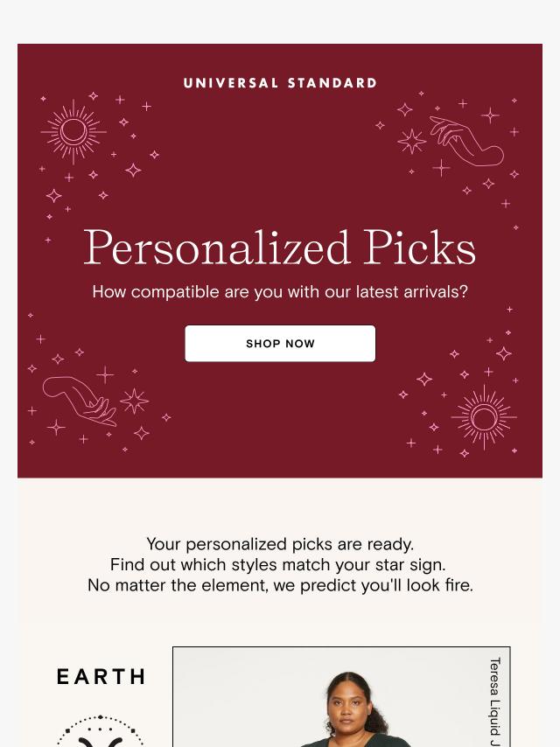The image size is (560, 747).
Task: Click the large four-point star, top-right corner
Action: click(x=489, y=115)
